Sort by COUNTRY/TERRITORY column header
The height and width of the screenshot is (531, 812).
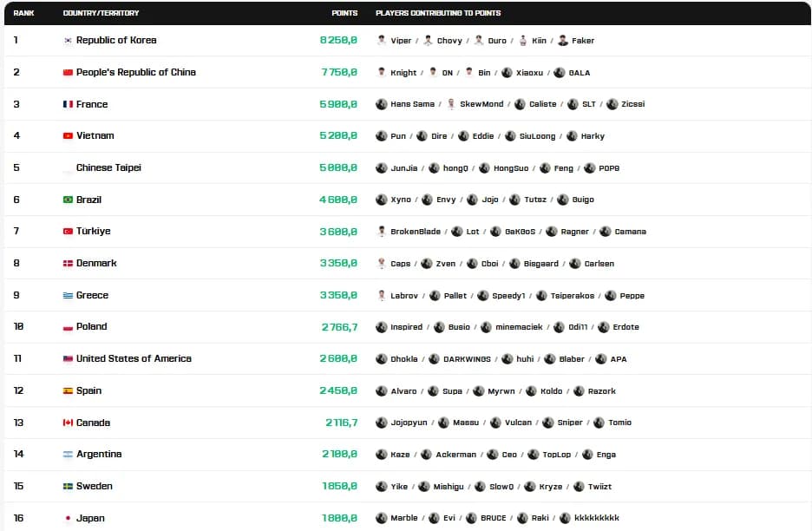pyautogui.click(x=101, y=13)
